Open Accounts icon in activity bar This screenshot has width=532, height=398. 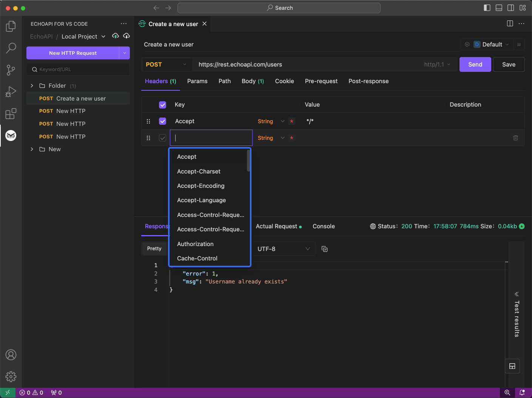[11, 355]
